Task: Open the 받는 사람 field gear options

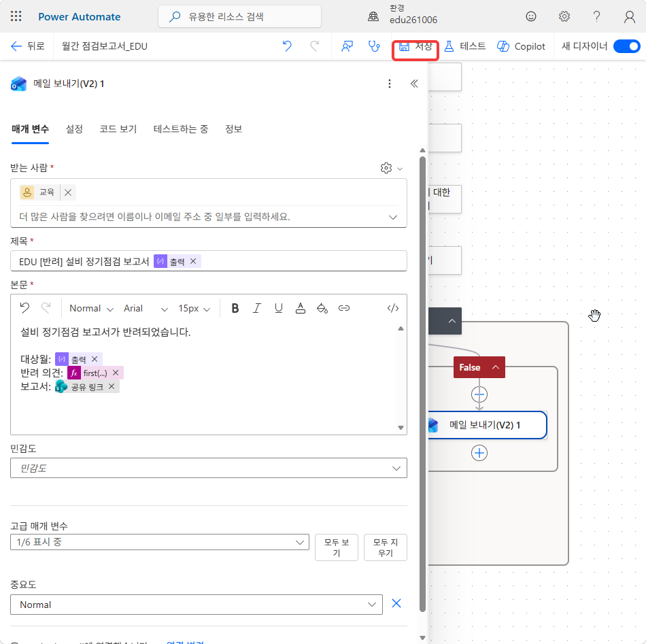Action: click(x=391, y=168)
